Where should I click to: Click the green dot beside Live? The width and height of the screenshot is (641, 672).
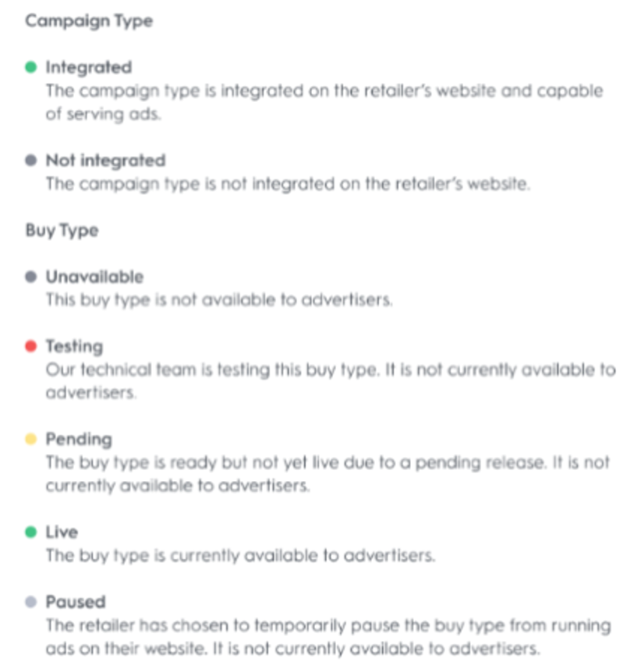[31, 532]
